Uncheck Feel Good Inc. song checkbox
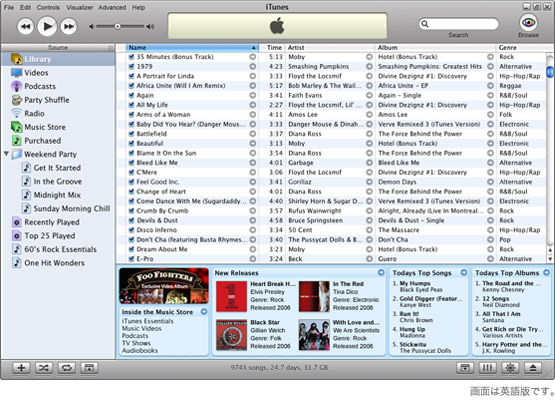 131,182
